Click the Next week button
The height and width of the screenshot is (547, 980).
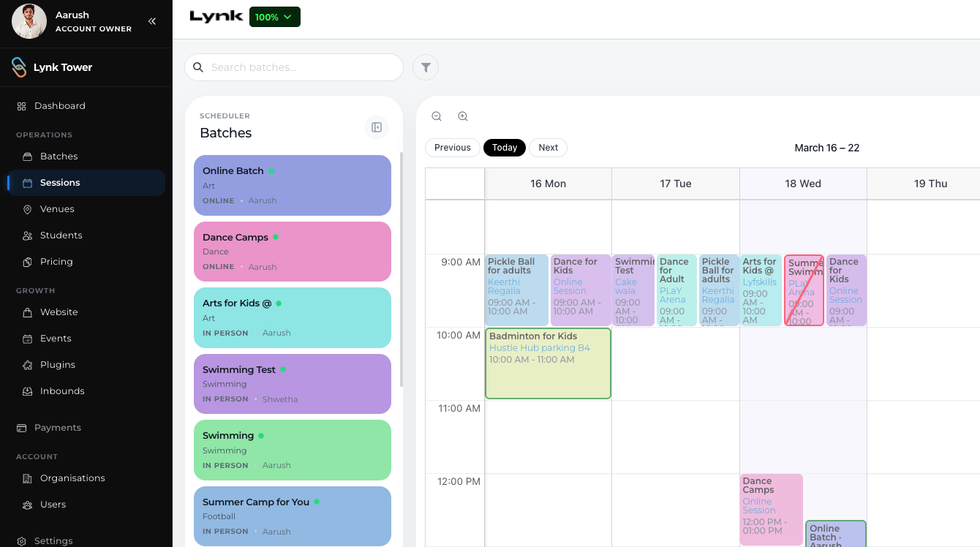click(x=549, y=148)
